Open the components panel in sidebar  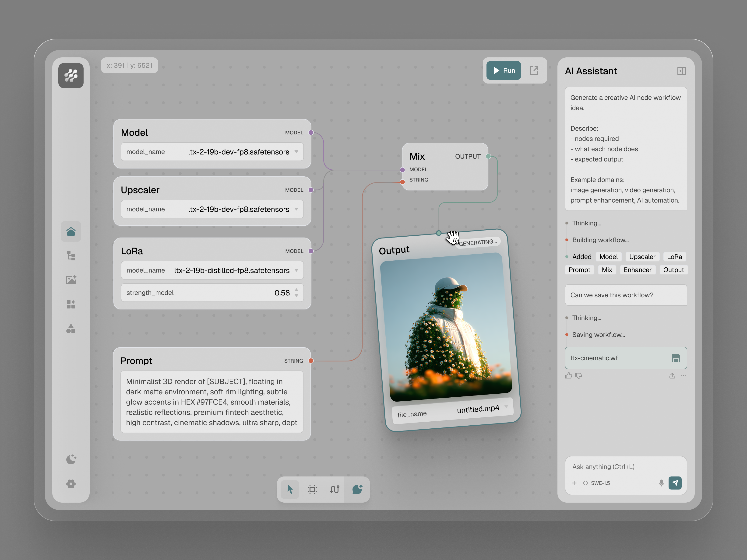click(71, 304)
